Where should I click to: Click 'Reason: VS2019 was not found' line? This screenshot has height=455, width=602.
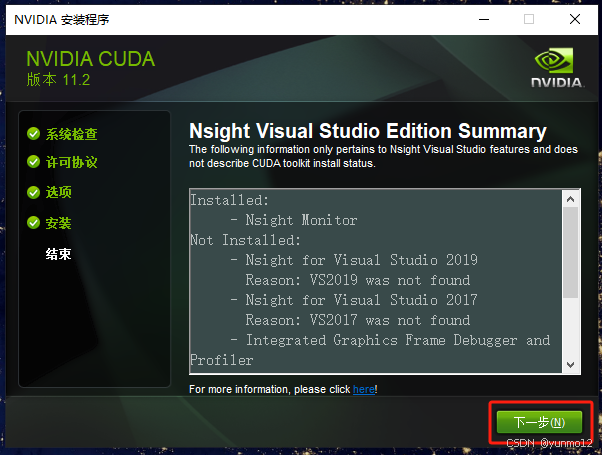pyautogui.click(x=357, y=280)
